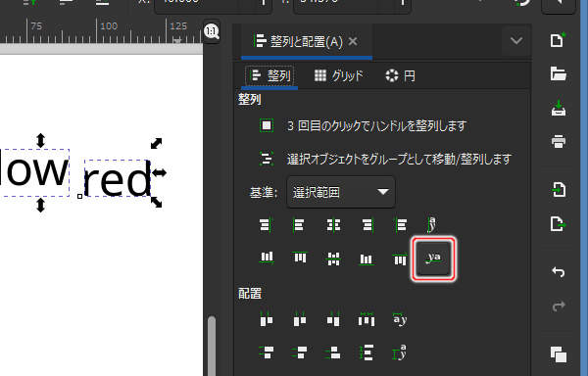Screen dimensions: 588x376
Task: Import a file into the document
Action: click(558, 190)
